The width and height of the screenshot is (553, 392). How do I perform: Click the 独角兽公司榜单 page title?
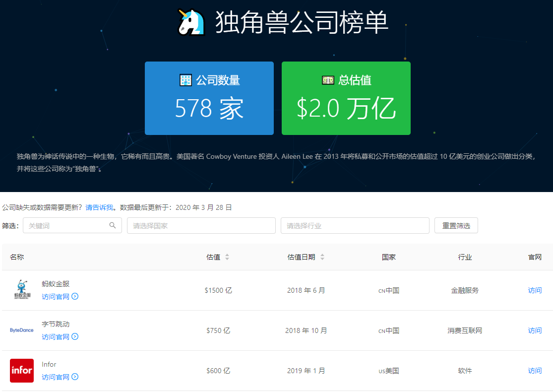(302, 22)
